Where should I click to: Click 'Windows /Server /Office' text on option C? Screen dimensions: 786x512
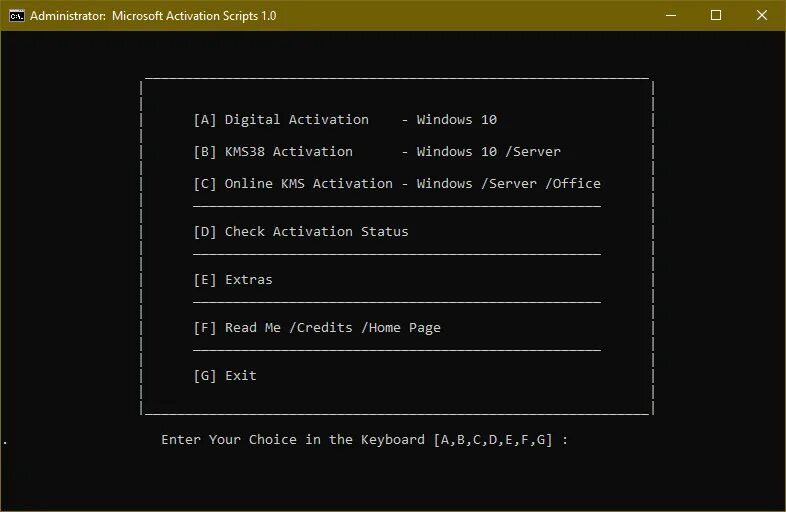tap(508, 184)
